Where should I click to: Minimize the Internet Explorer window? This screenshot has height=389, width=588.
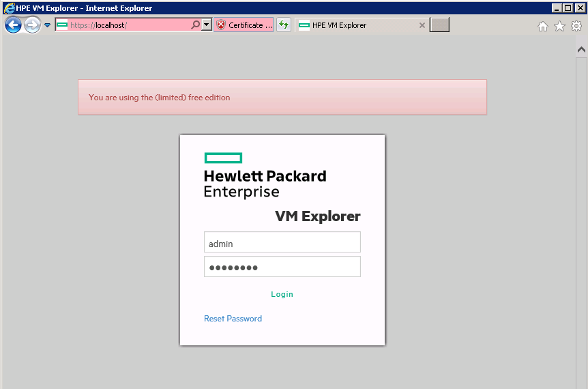pyautogui.click(x=557, y=8)
